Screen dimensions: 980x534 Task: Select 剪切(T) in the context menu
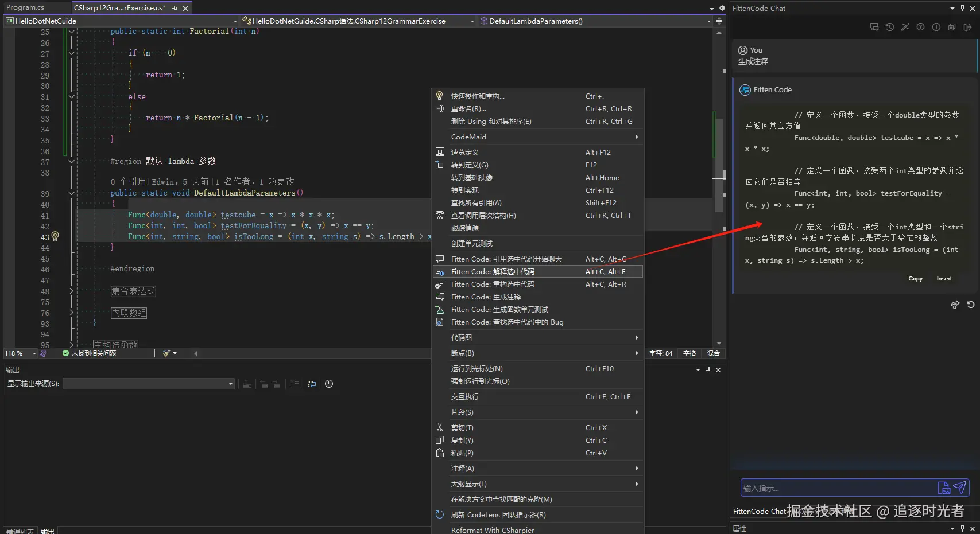pos(538,427)
